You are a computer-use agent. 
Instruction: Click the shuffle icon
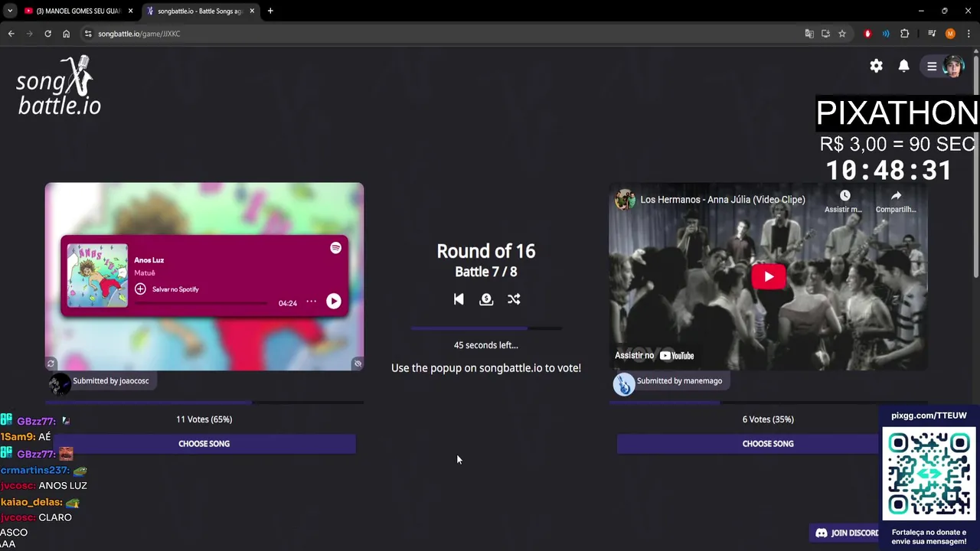[514, 299]
